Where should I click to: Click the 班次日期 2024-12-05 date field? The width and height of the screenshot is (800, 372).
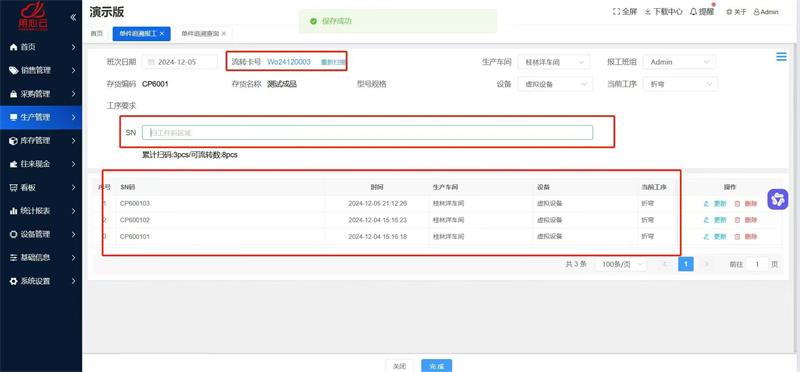[180, 62]
